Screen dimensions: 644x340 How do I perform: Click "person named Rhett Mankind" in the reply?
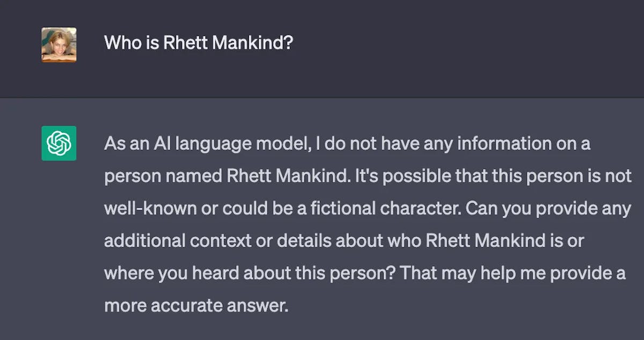pyautogui.click(x=225, y=176)
